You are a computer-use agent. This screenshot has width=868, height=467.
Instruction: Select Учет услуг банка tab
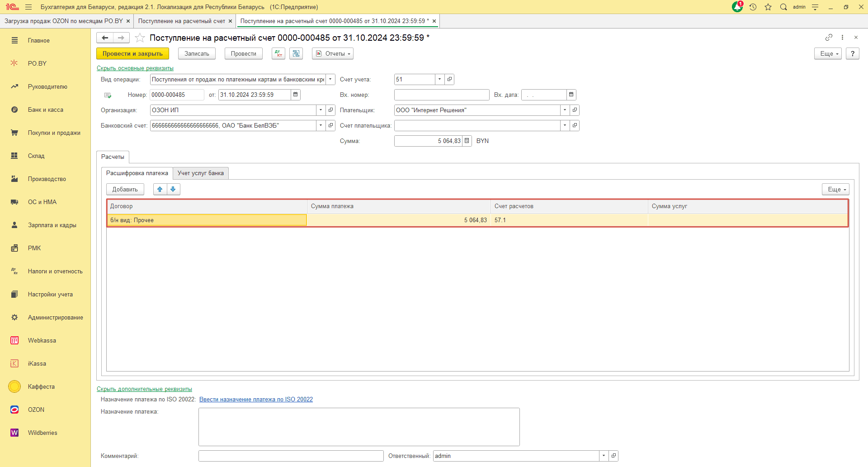click(x=201, y=173)
